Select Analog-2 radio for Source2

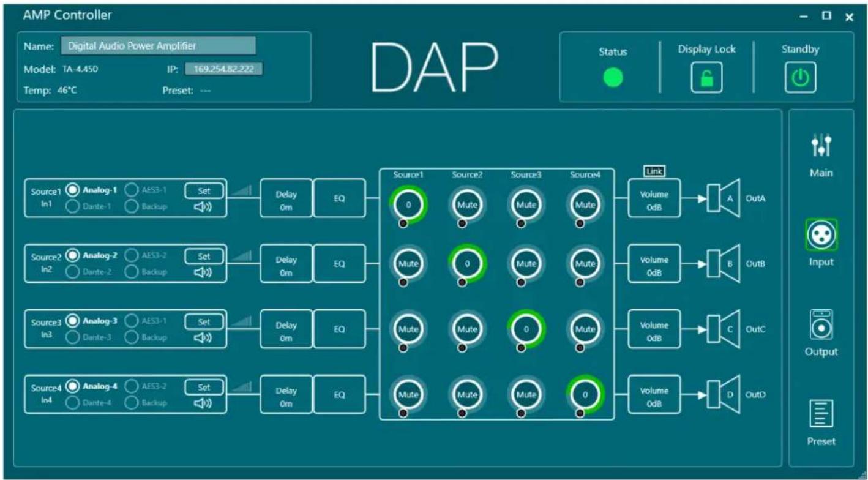(x=72, y=255)
